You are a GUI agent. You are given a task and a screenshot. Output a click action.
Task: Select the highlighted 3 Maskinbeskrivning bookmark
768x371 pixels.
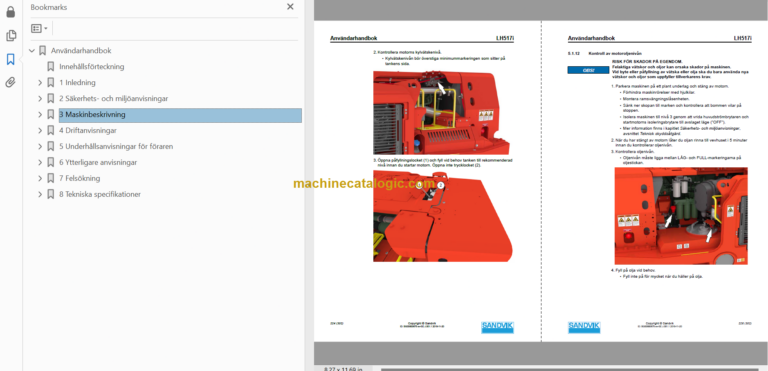[x=180, y=115]
